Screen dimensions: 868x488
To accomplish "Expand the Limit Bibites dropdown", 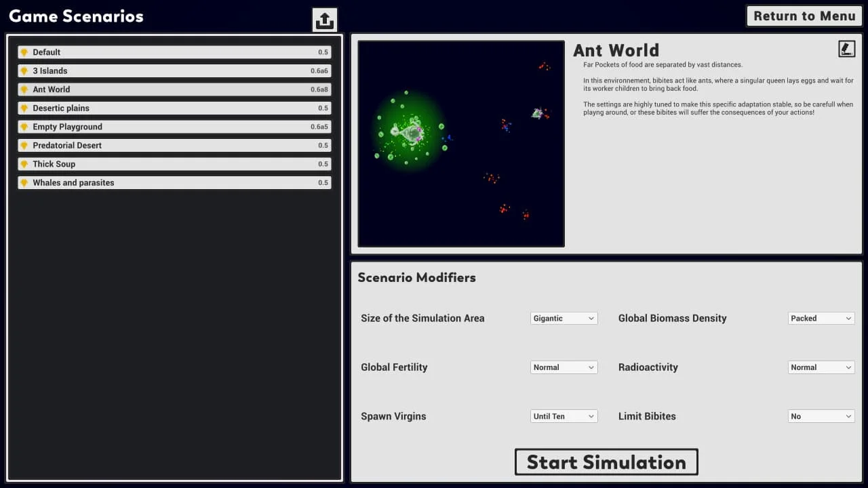I will (x=821, y=416).
